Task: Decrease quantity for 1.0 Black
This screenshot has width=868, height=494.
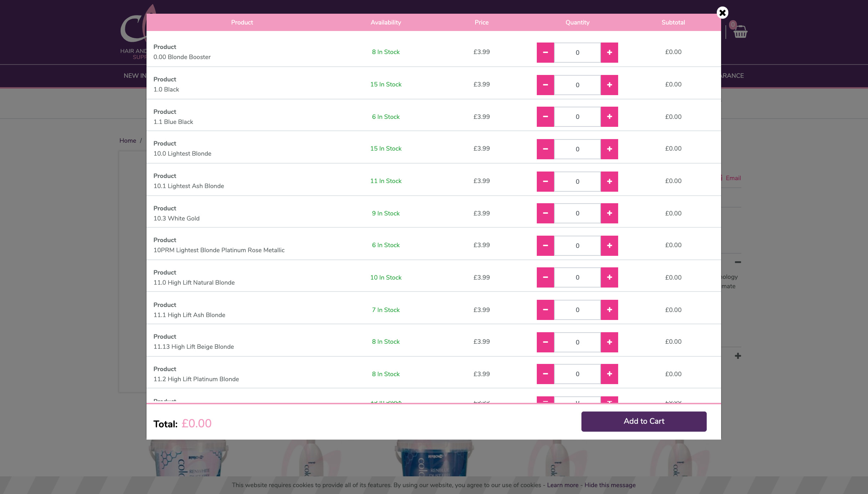Action: [x=545, y=85]
